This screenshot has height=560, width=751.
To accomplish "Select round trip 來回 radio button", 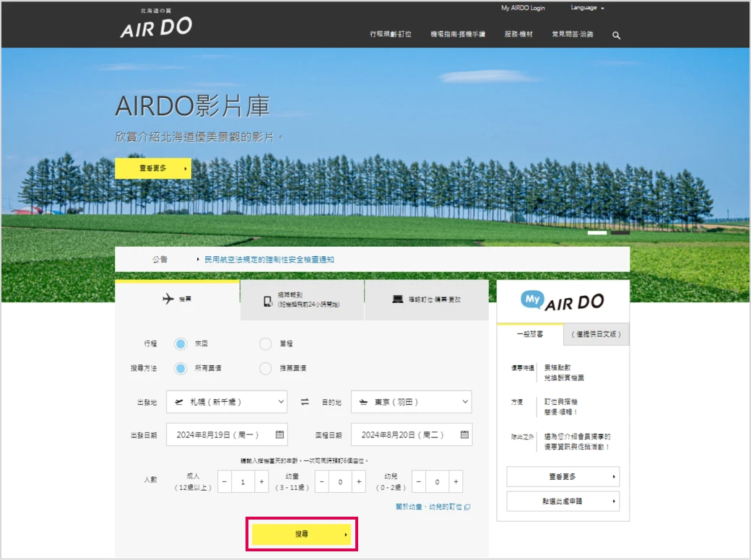I will [181, 344].
